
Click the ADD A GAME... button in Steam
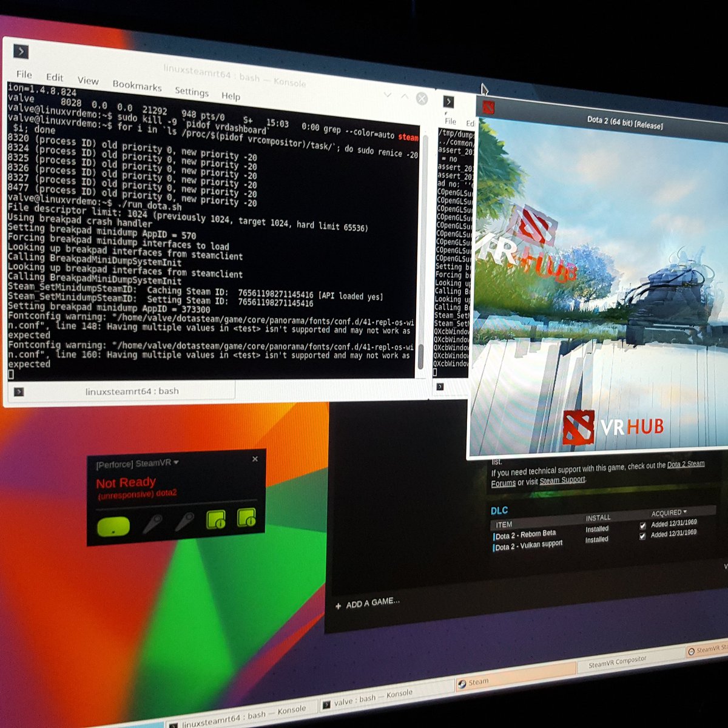click(x=368, y=604)
